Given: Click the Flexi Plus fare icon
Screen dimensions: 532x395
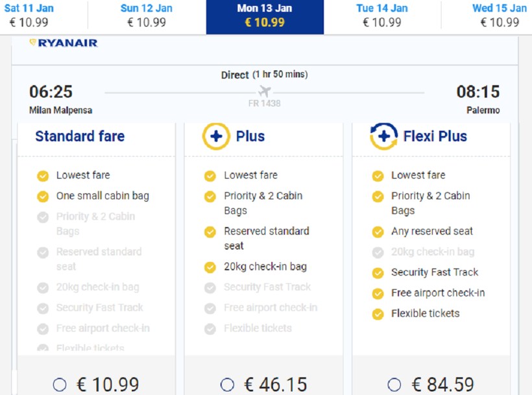Looking at the screenshot, I should pyautogui.click(x=383, y=136).
